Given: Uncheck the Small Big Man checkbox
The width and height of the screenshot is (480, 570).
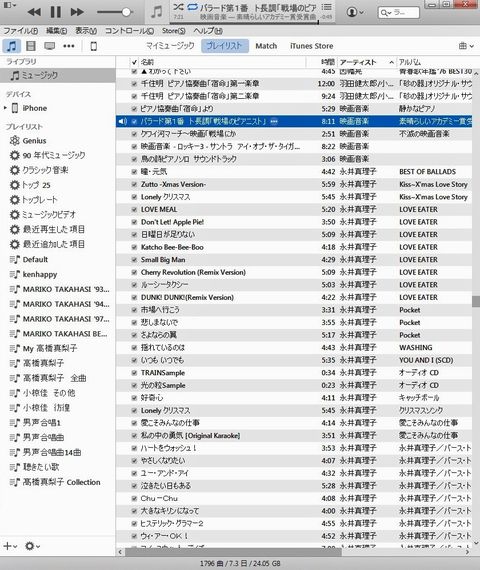Looking at the screenshot, I should pyautogui.click(x=134, y=260).
